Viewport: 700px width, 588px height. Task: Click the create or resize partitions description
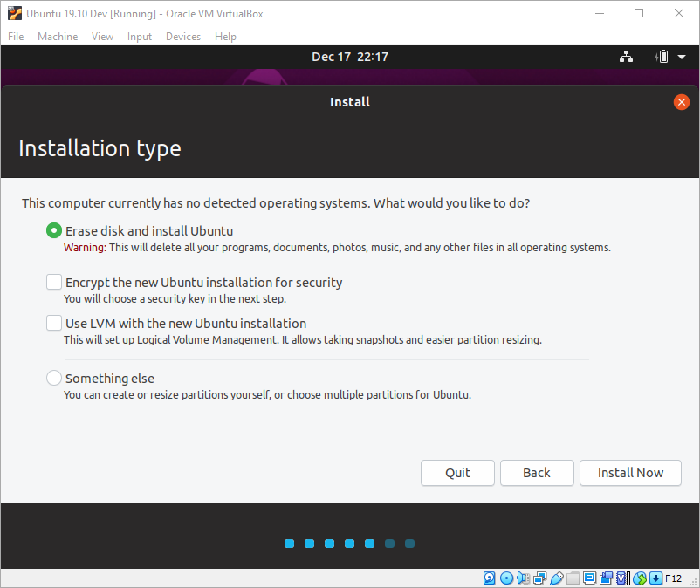pyautogui.click(x=267, y=395)
